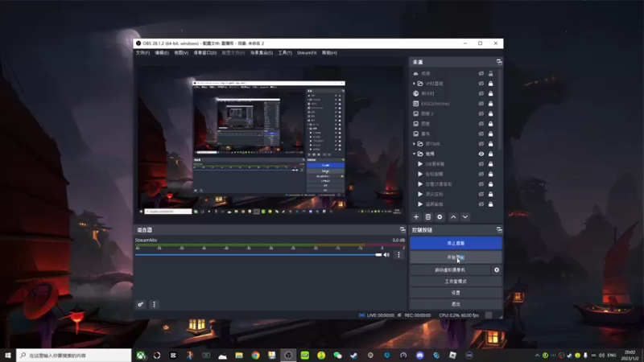Undock the 控制按钮 controls panel
Image resolution: width=644 pixels, height=362 pixels.
coord(499,230)
